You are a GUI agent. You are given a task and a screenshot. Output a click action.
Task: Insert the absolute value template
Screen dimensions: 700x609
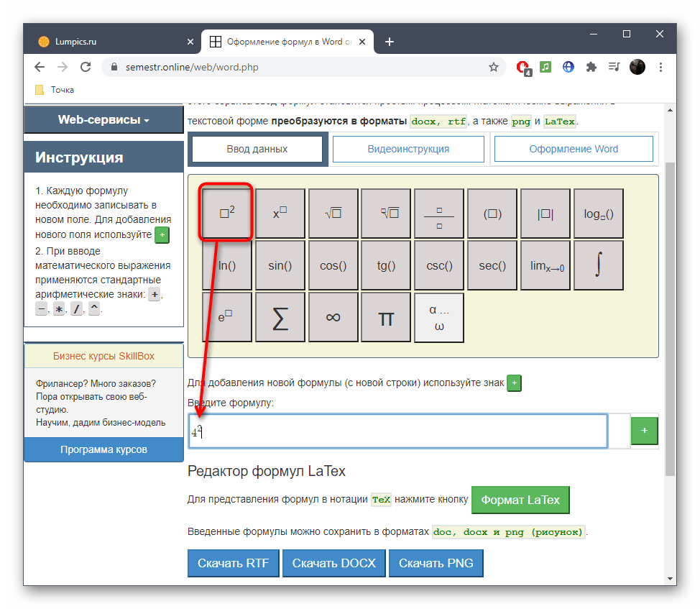tap(545, 213)
